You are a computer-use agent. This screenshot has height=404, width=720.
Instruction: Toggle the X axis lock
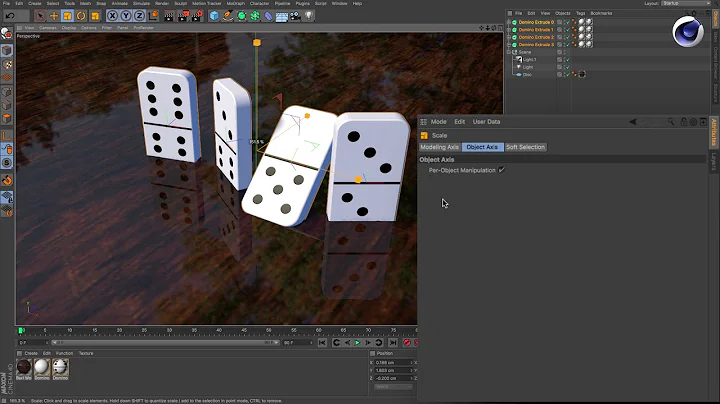[x=112, y=16]
